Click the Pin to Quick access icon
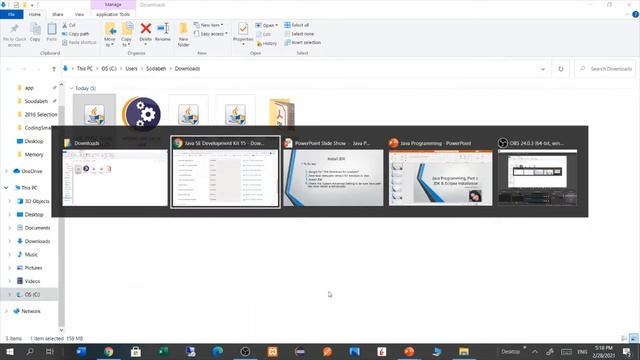Screen dimensions: 640x360 [14, 29]
